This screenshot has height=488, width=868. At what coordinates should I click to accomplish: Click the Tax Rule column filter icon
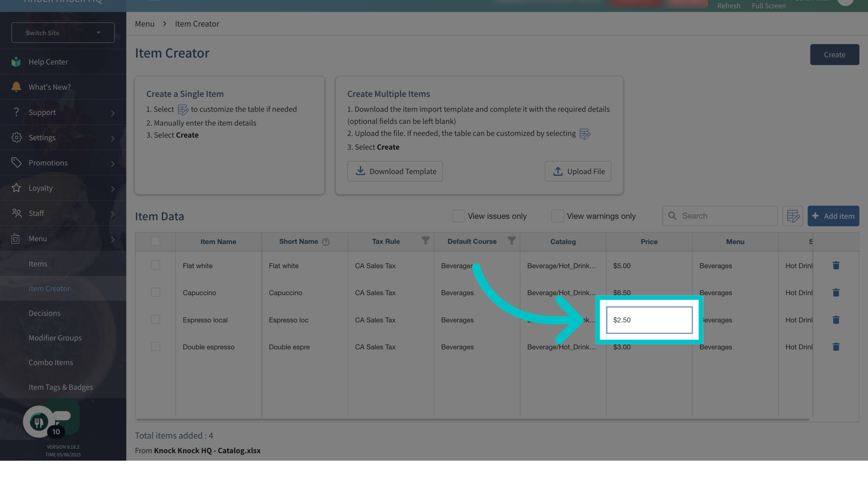point(425,241)
